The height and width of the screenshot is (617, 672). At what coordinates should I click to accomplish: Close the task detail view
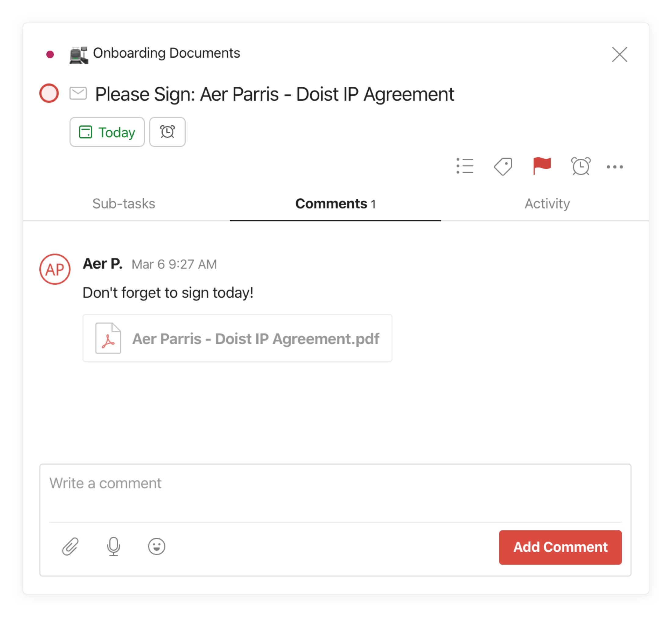click(620, 54)
